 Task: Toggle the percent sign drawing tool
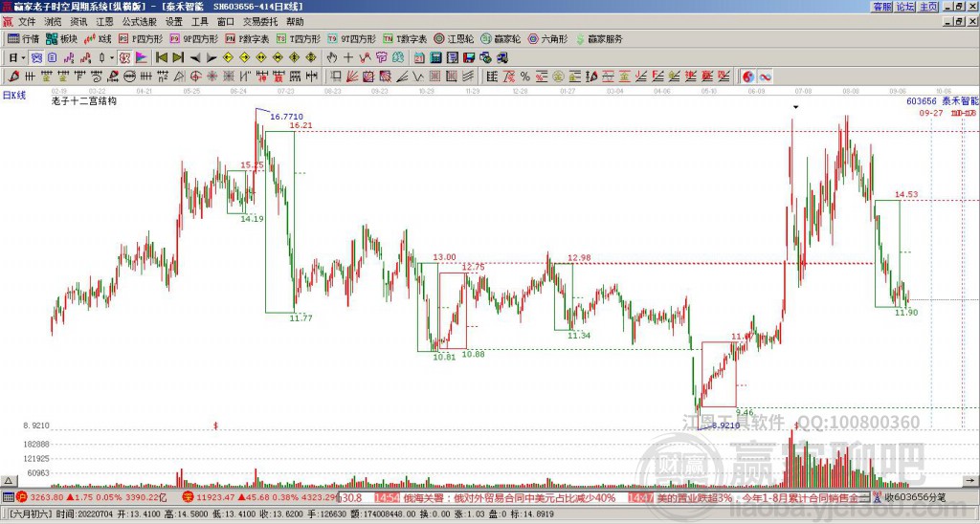coord(524,76)
